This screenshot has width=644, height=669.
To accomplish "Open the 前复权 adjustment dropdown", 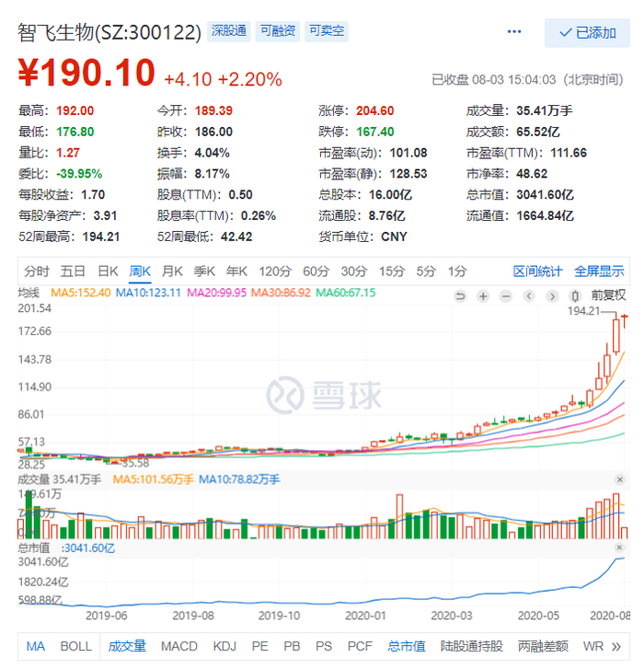I will tap(608, 294).
